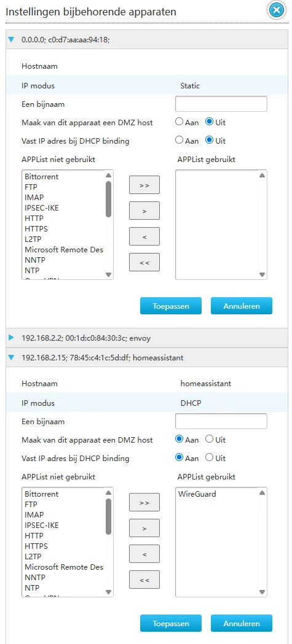The width and height of the screenshot is (292, 644).
Task: Click Annuleren in the first device section
Action: (x=242, y=306)
